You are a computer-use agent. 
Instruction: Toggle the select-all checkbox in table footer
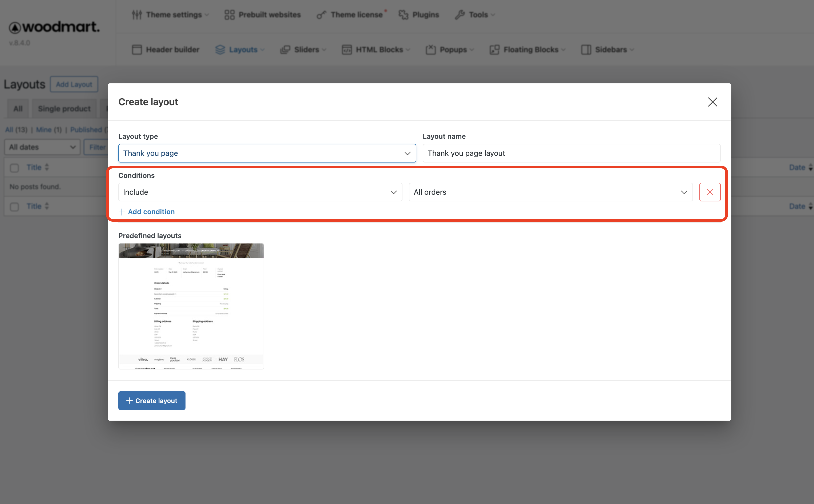pyautogui.click(x=14, y=207)
